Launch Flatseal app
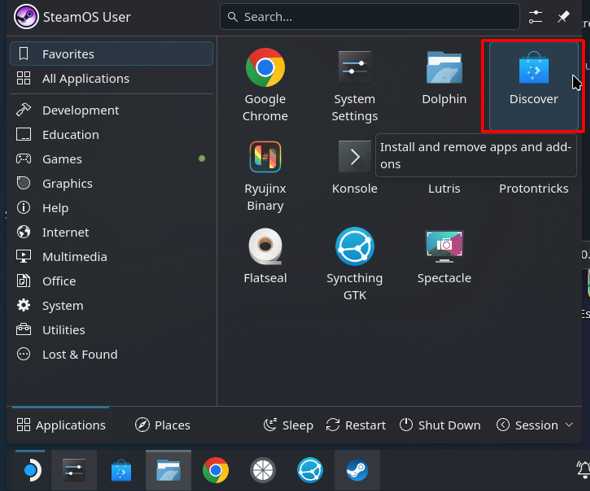This screenshot has width=590, height=491. 265,256
